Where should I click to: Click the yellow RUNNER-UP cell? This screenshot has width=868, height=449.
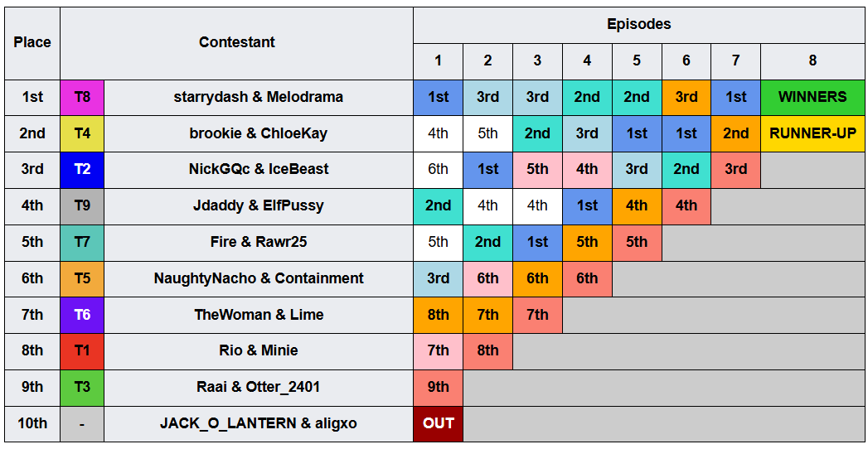point(812,133)
